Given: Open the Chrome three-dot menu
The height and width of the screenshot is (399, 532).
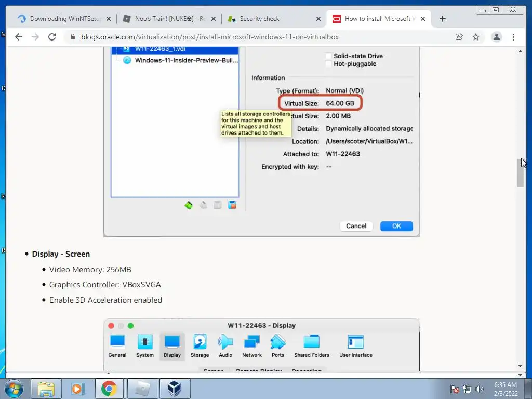Looking at the screenshot, I should click(x=513, y=37).
